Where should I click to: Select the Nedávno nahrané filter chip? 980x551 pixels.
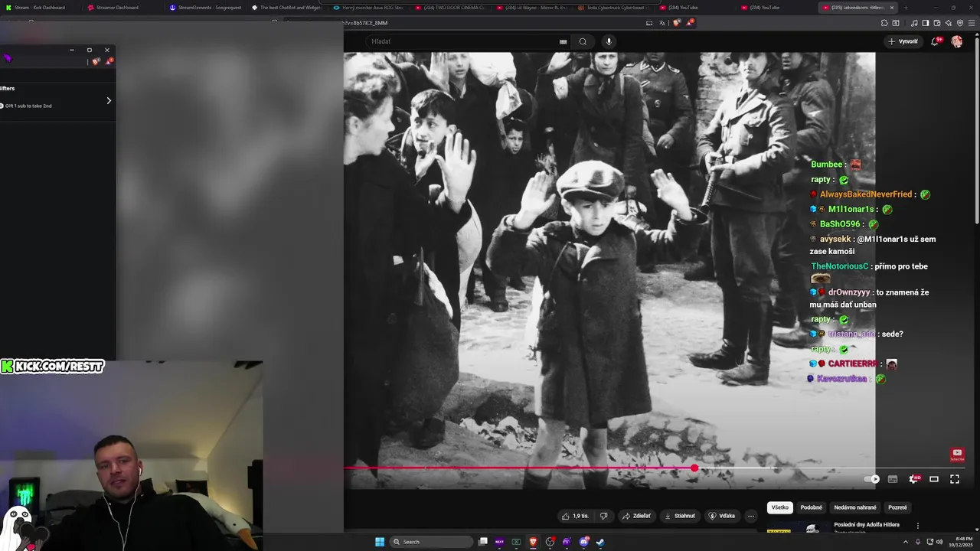coord(855,507)
